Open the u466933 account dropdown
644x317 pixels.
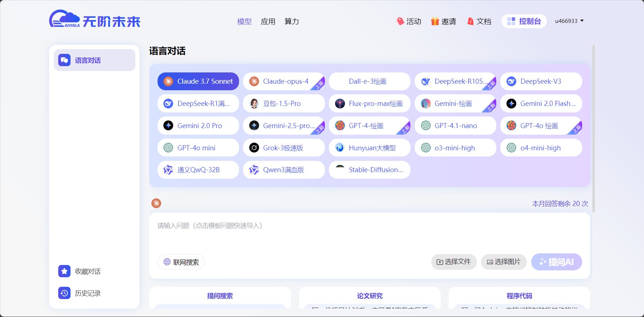pos(569,21)
